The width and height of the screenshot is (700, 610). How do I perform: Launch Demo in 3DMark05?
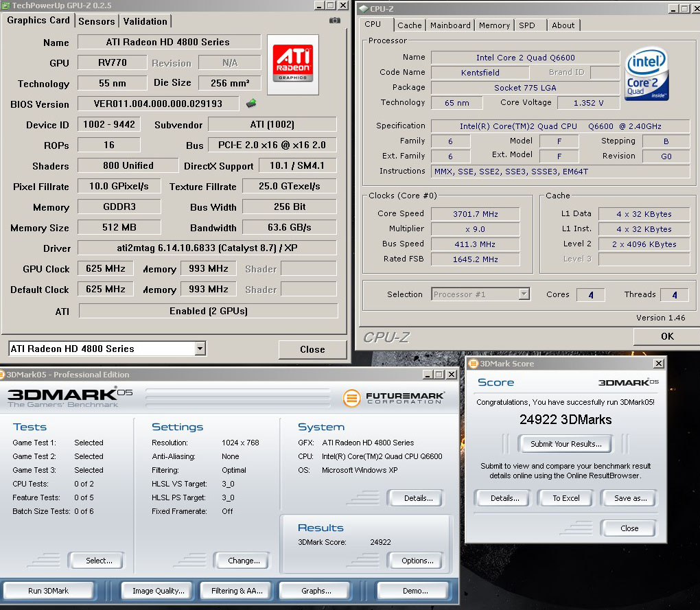tap(415, 591)
